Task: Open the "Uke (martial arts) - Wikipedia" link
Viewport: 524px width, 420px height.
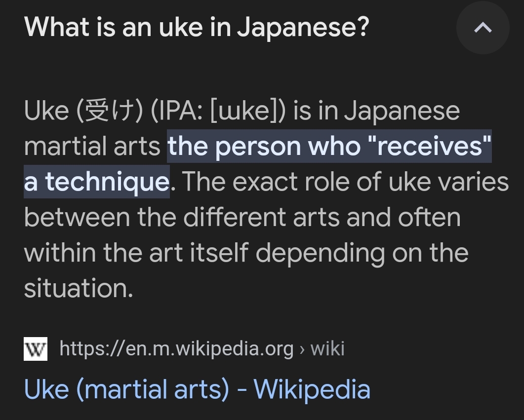Action: point(197,389)
